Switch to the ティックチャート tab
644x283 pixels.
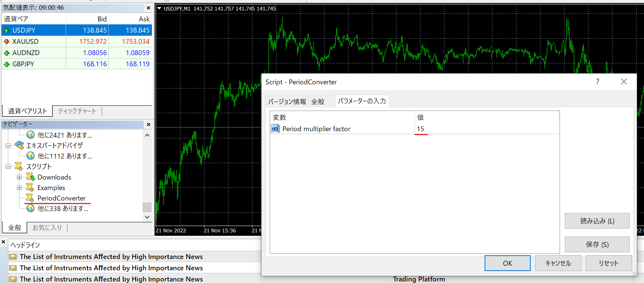click(77, 111)
